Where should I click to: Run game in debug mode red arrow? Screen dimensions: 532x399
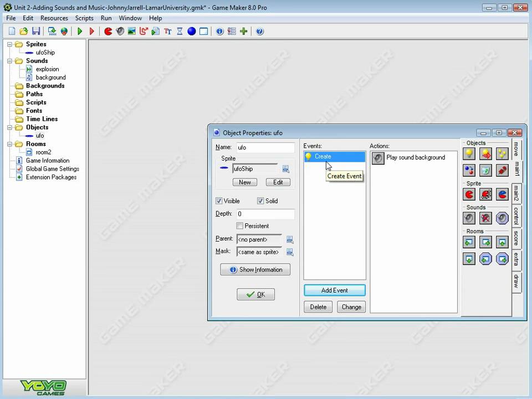(91, 32)
